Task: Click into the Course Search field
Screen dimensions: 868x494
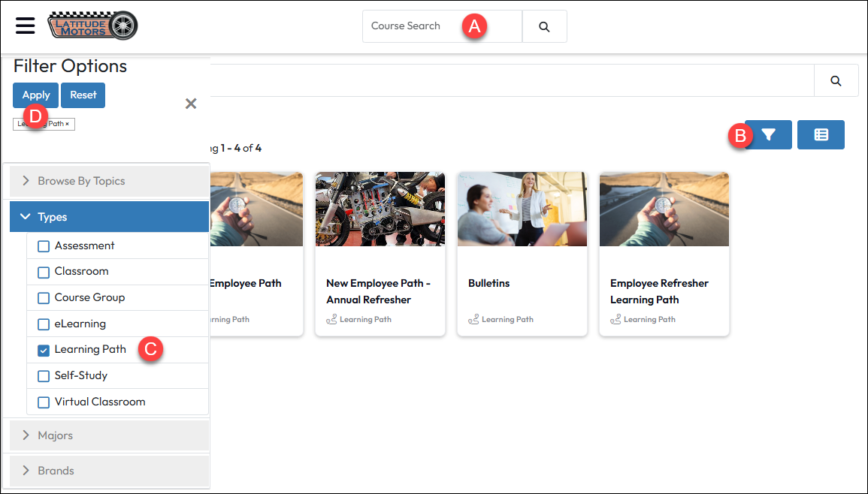Action: (x=421, y=26)
